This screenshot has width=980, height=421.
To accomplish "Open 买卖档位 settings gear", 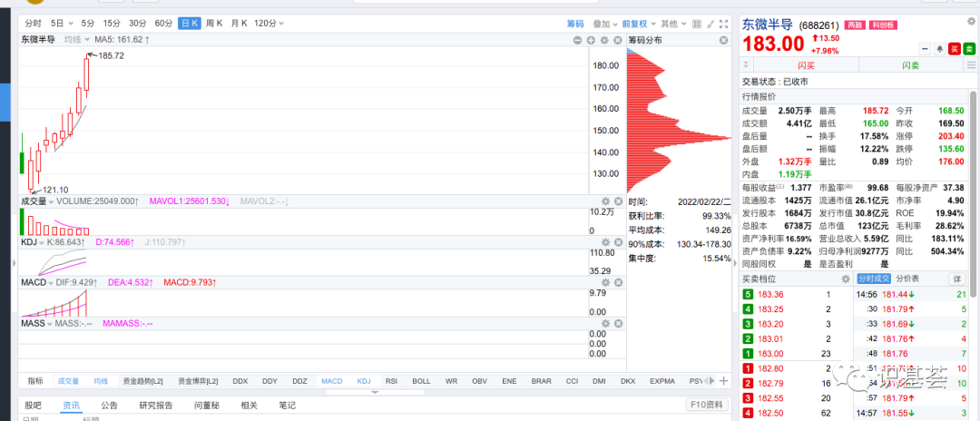I will [846, 279].
